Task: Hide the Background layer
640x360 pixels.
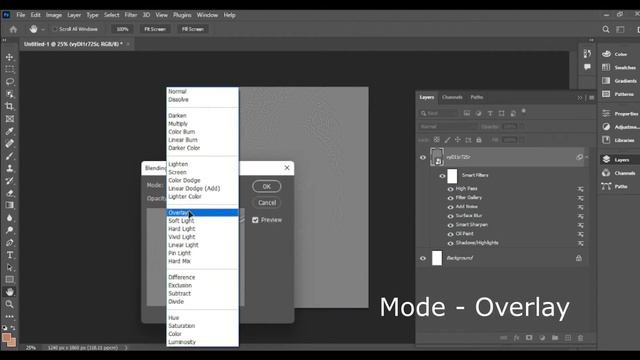Action: (x=423, y=258)
